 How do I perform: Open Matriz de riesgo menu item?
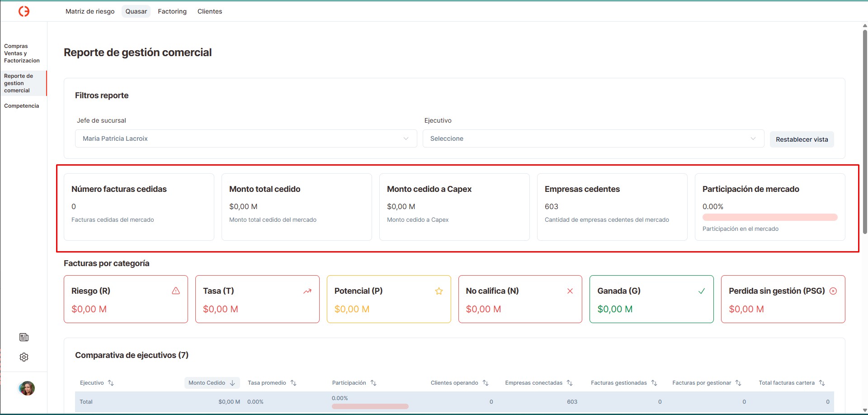point(90,11)
